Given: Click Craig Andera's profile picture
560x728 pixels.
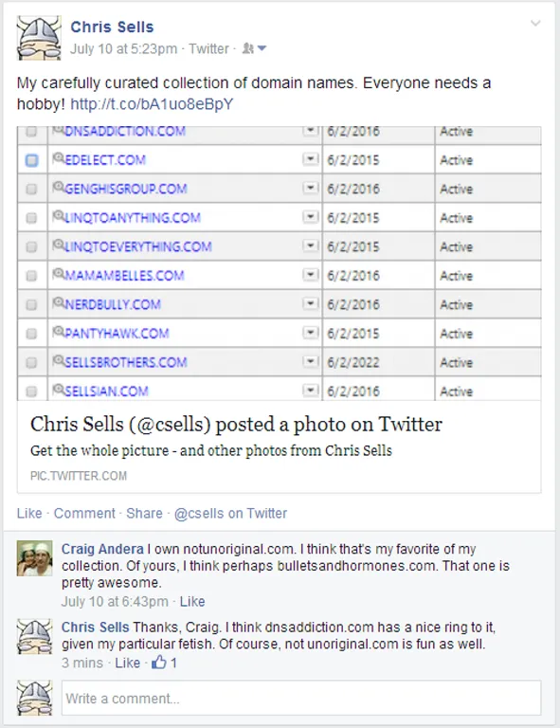Looking at the screenshot, I should [x=34, y=558].
